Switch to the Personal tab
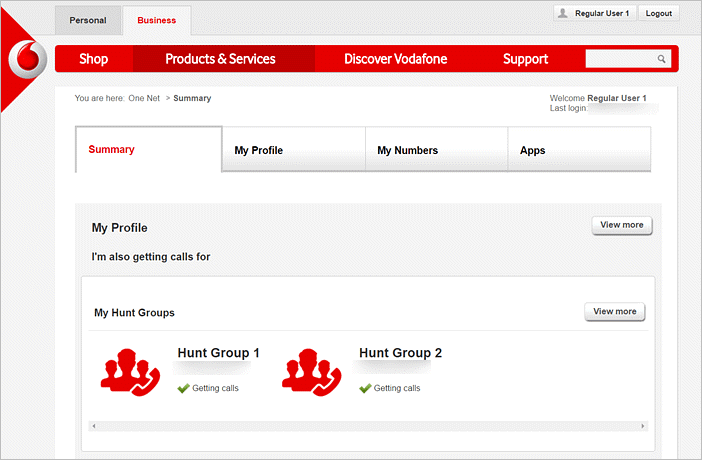Viewport: 702px width, 460px height. (x=88, y=20)
